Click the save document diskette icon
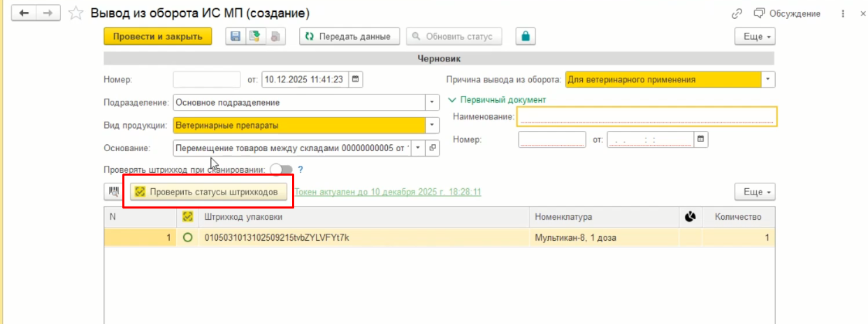 [x=236, y=36]
